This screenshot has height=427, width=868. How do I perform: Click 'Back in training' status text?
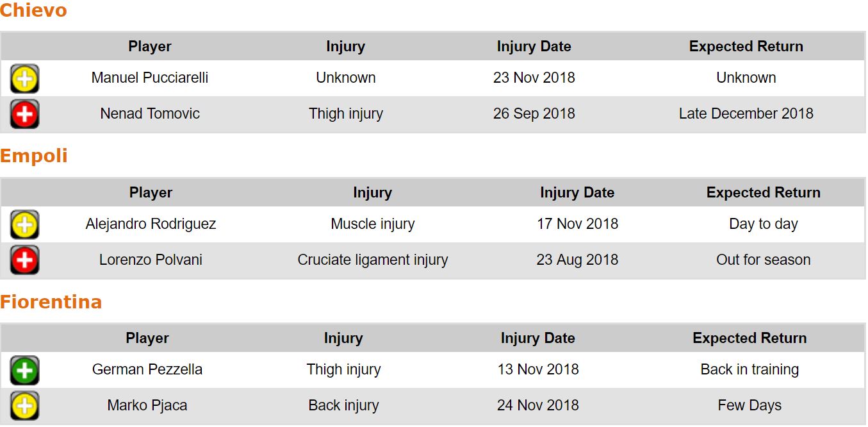pos(749,370)
